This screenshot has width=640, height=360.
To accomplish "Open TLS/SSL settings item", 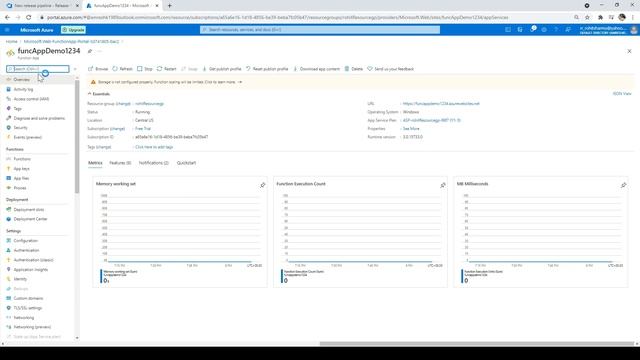I will [27, 308].
